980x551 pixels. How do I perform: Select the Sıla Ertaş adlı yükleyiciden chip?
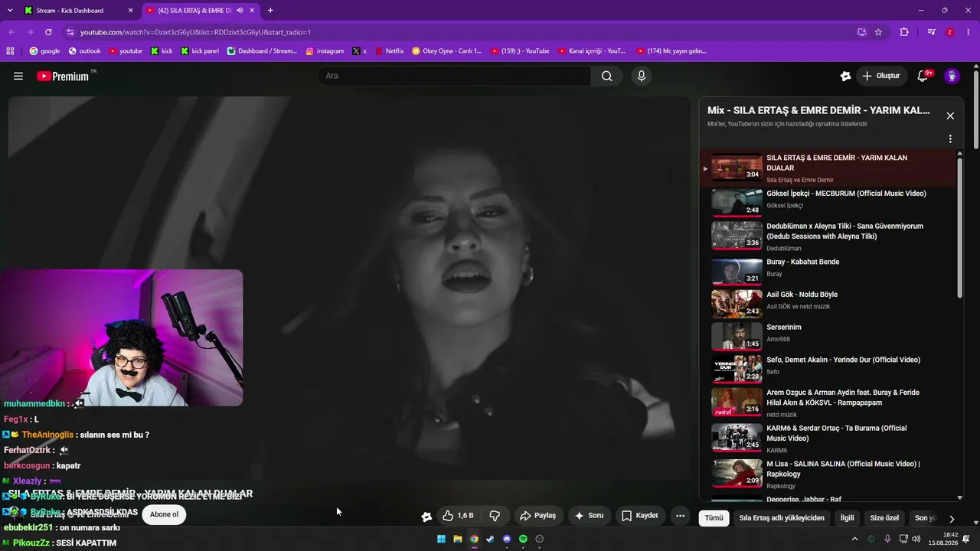coord(782,518)
